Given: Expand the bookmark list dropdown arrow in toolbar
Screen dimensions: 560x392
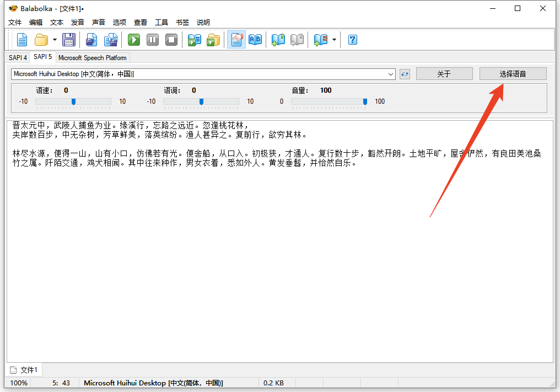Looking at the screenshot, I should [x=334, y=40].
